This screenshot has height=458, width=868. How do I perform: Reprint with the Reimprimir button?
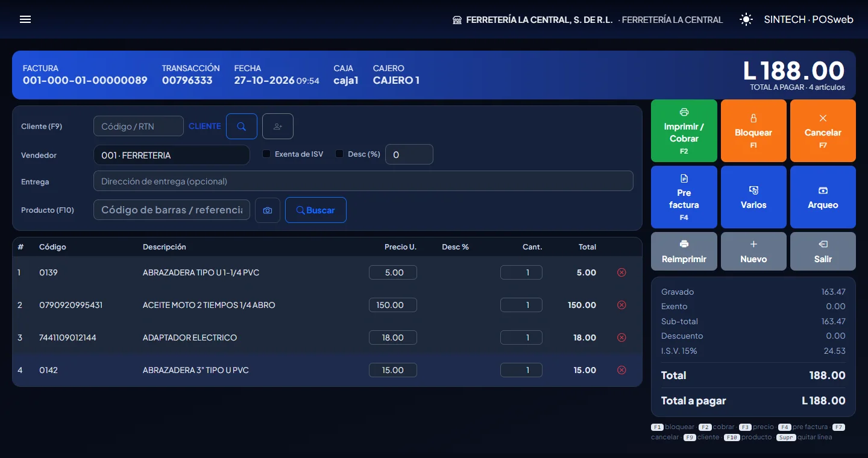pyautogui.click(x=684, y=251)
